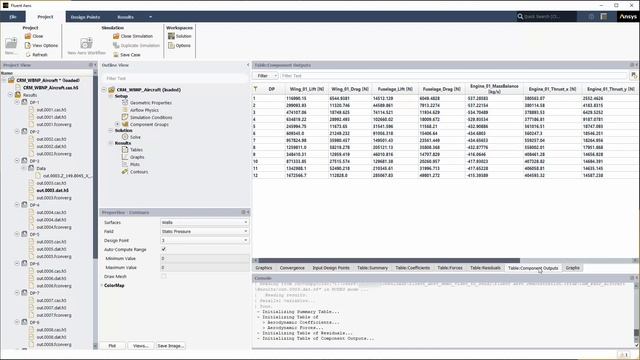Save Case from the Simulation group
640x360 pixels.
[127, 55]
